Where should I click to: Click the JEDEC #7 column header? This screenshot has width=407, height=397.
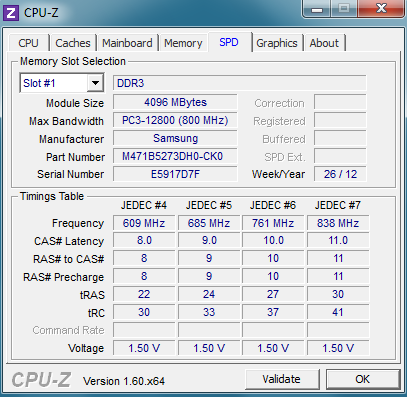pyautogui.click(x=338, y=205)
